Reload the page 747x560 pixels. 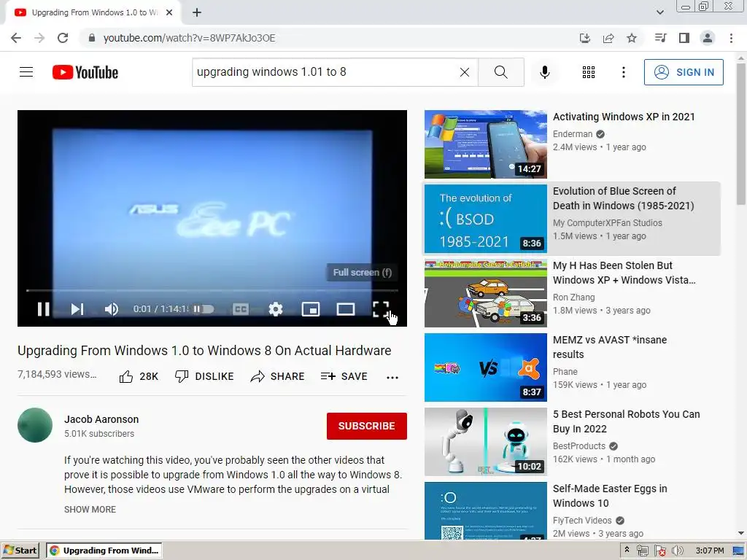tap(63, 38)
